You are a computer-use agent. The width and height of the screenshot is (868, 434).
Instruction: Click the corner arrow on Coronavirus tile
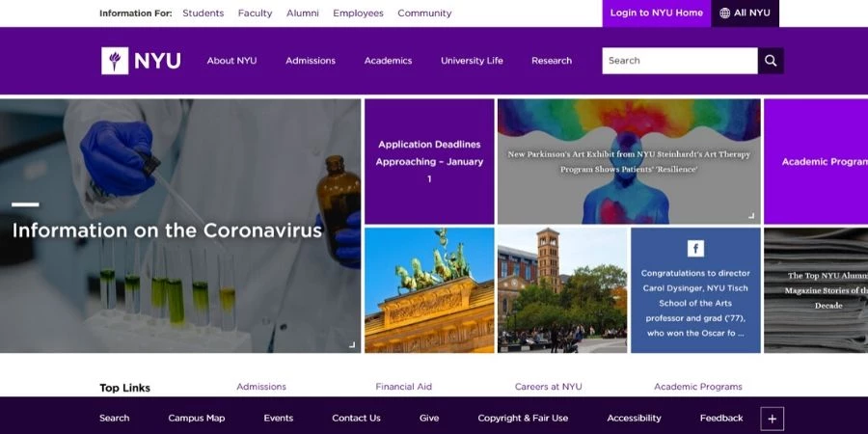point(352,345)
